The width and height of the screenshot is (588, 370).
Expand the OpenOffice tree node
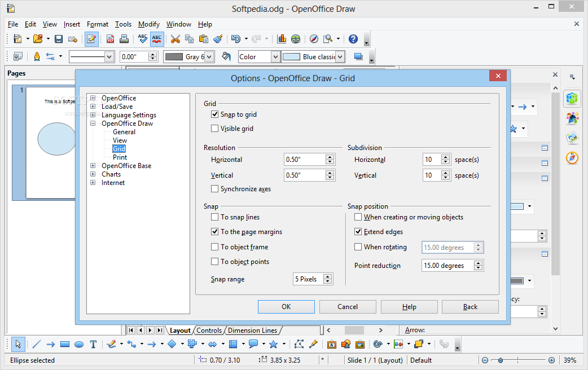point(93,98)
